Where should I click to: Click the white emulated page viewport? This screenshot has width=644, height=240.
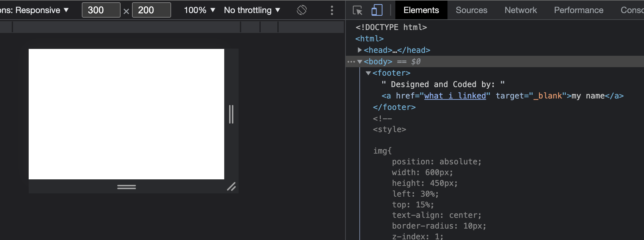tap(126, 114)
